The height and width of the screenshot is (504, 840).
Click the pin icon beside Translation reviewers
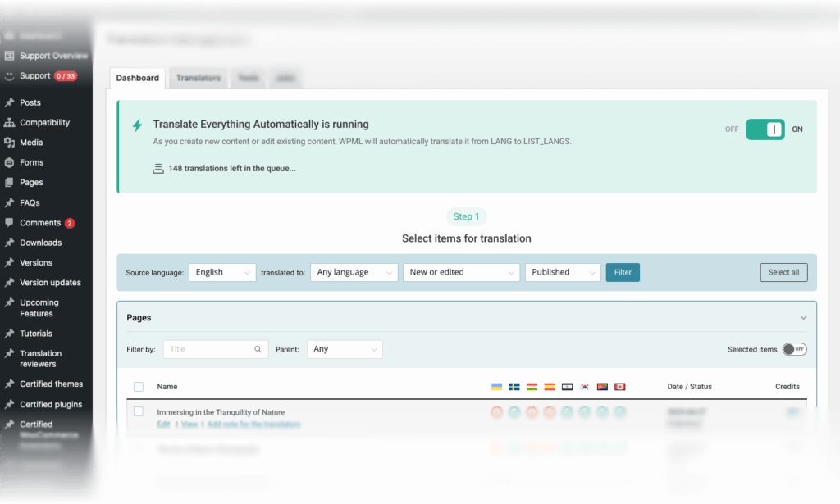(x=9, y=353)
